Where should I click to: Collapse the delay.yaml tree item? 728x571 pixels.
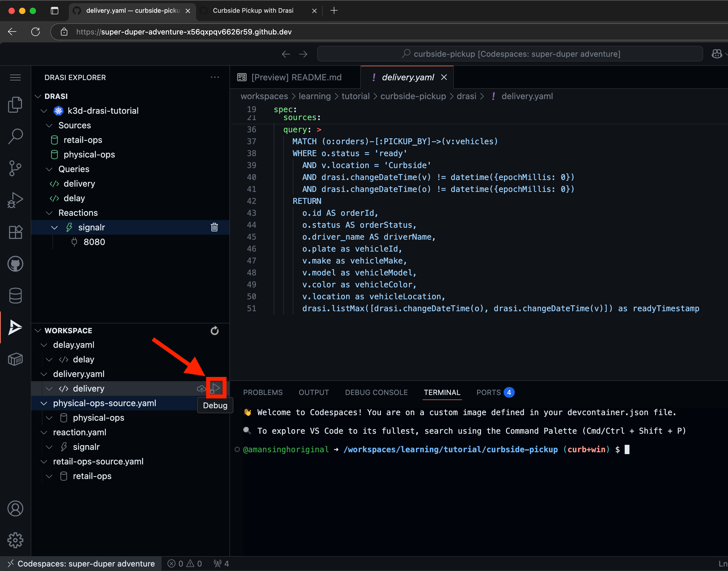(44, 345)
